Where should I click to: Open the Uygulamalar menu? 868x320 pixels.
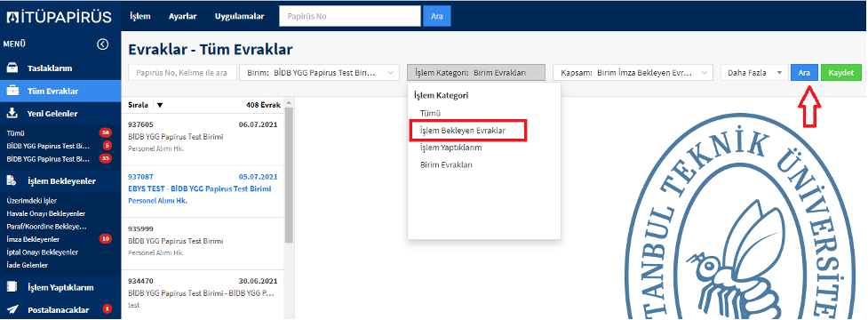[x=240, y=16]
